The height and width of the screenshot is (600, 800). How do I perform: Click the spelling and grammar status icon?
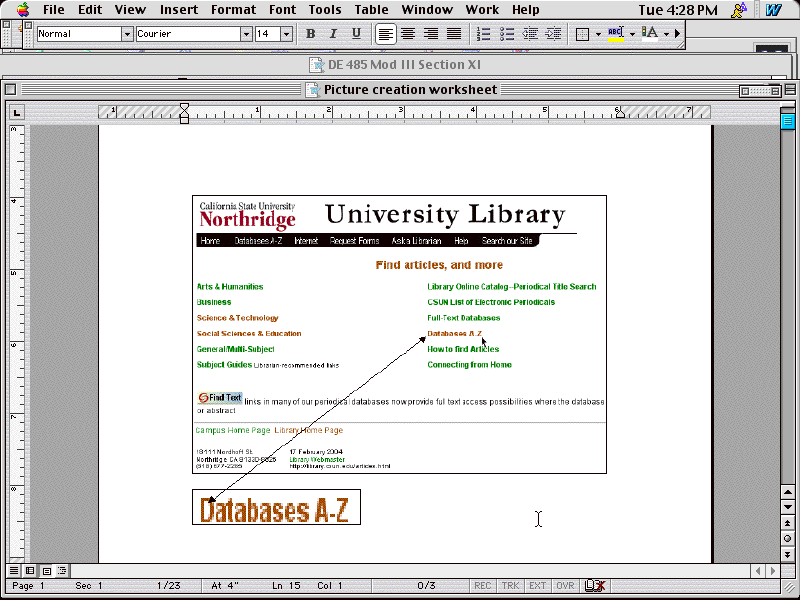pos(594,586)
